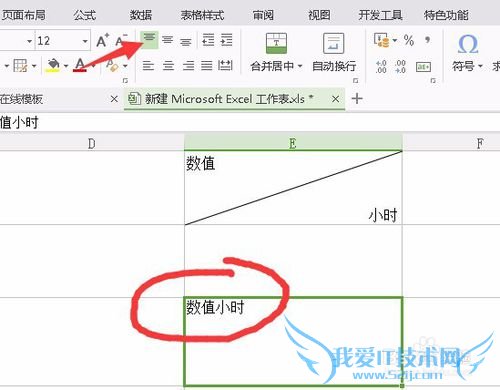The width and height of the screenshot is (500, 390).
Task: Enable wrap text with 自动换行
Action: 334,52
